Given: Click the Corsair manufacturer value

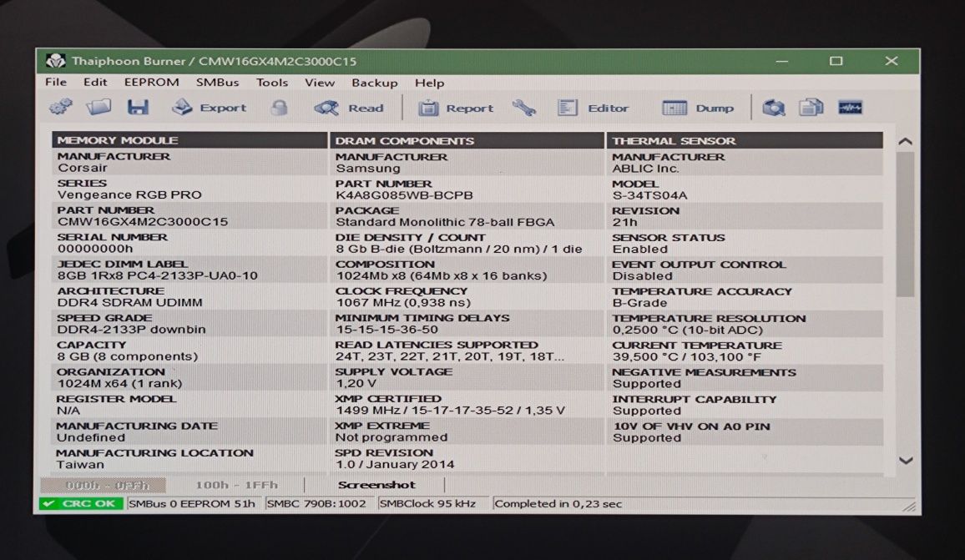Looking at the screenshot, I should pyautogui.click(x=83, y=168).
